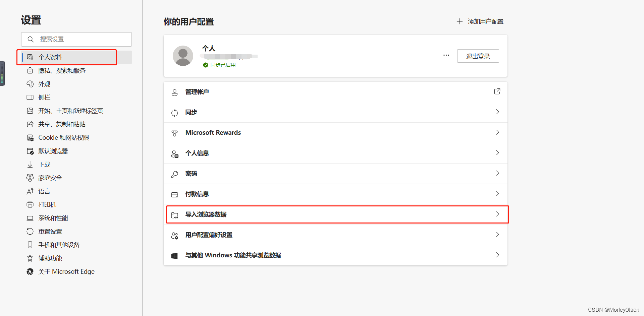Click the credit card icon beside 付款信息
This screenshot has height=316, width=644.
pos(174,195)
